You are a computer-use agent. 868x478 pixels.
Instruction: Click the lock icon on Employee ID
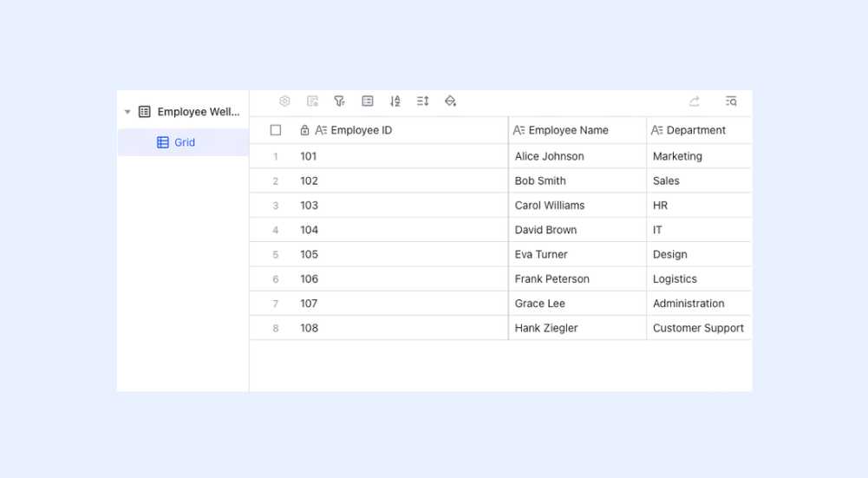304,130
